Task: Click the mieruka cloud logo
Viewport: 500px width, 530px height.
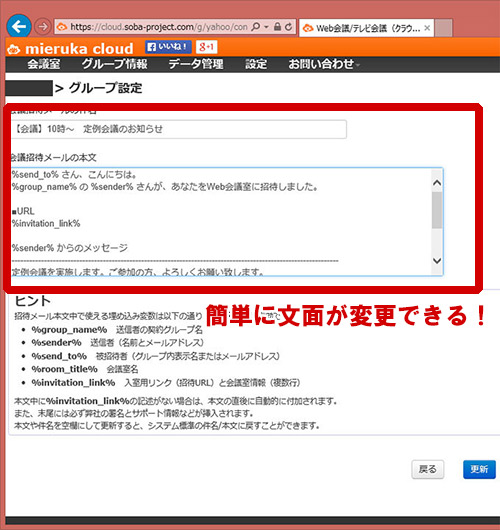Action: tap(70, 49)
